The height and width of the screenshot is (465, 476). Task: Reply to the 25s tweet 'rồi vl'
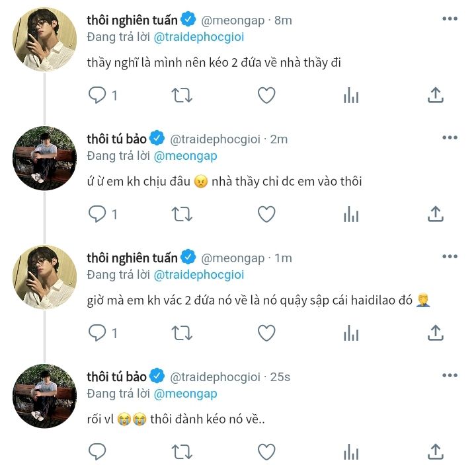pyautogui.click(x=98, y=452)
